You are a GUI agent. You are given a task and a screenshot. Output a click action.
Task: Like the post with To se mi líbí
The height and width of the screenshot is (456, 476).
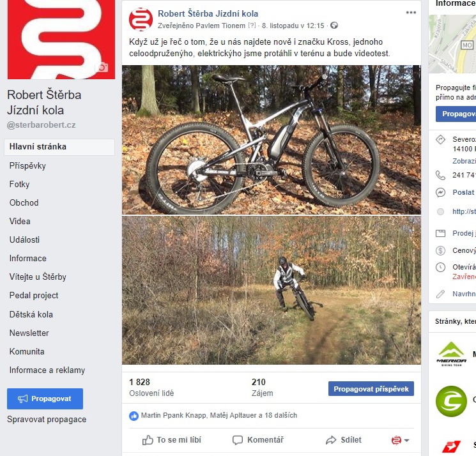172,440
